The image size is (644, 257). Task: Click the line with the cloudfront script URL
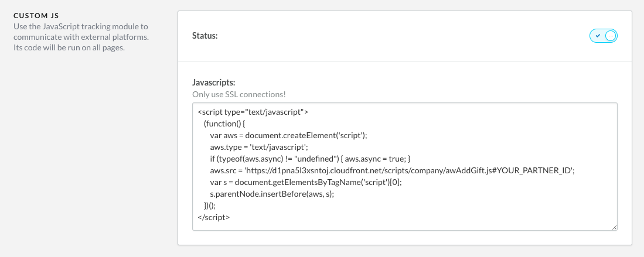392,170
